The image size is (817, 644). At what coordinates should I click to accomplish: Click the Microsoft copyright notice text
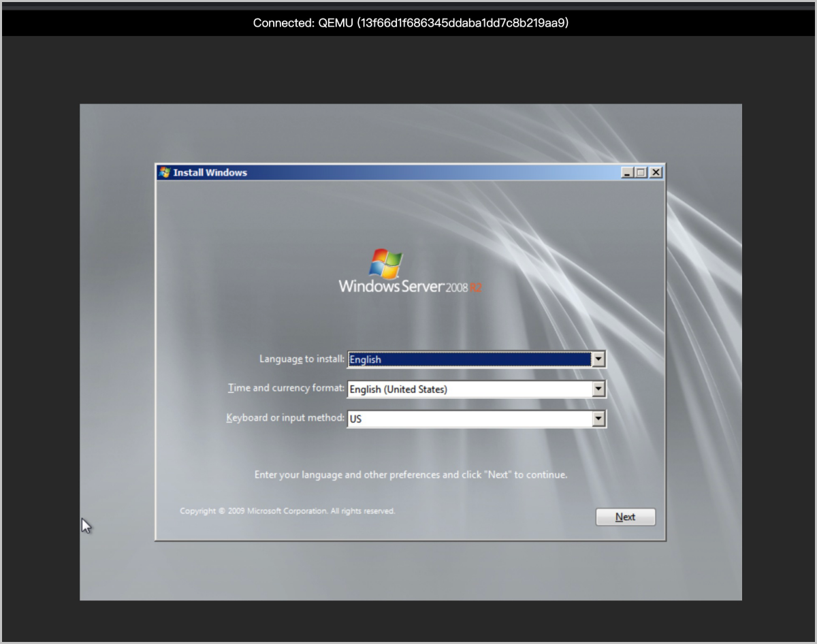(287, 511)
